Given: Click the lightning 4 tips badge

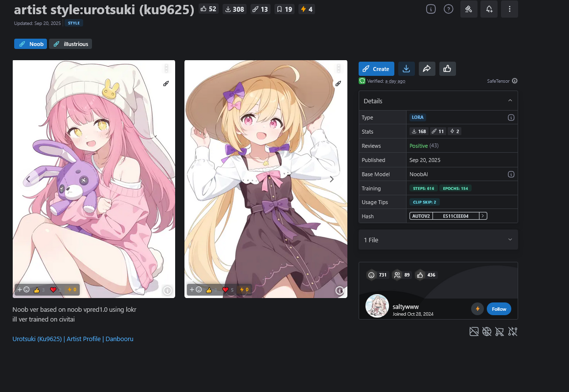Looking at the screenshot, I should coord(307,9).
